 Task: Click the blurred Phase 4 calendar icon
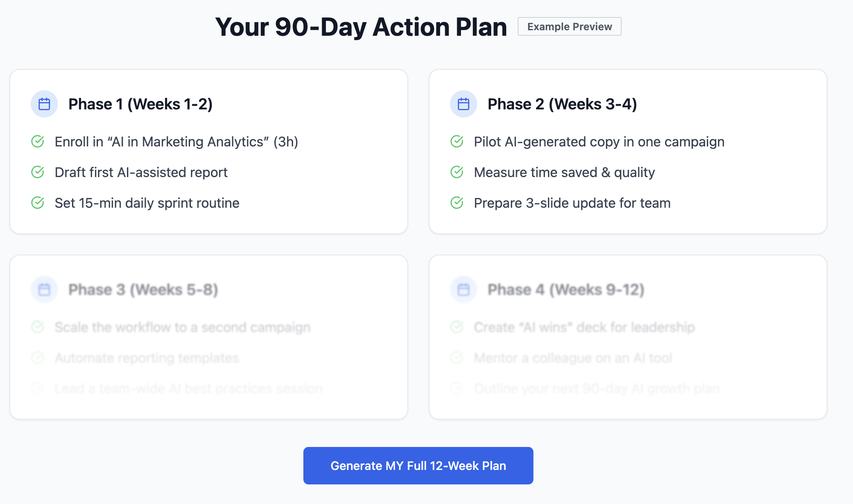[464, 289]
